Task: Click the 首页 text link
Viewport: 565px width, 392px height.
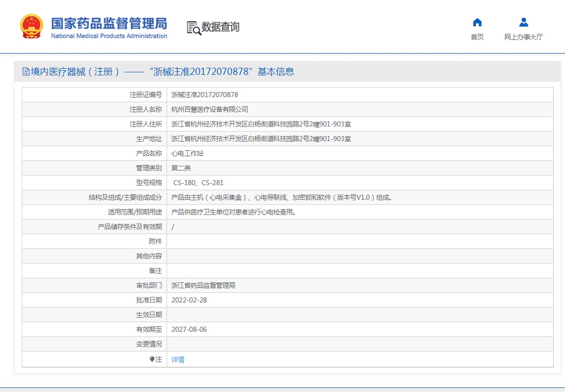Action: pyautogui.click(x=477, y=37)
